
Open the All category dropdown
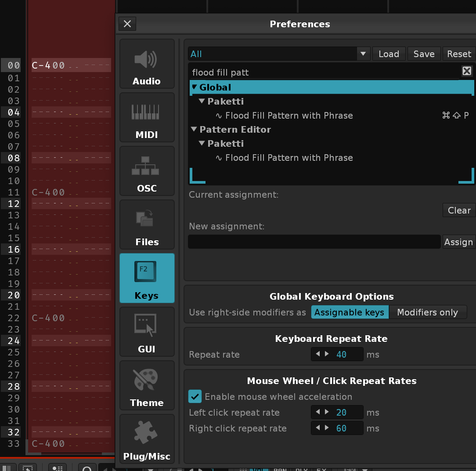tap(363, 54)
